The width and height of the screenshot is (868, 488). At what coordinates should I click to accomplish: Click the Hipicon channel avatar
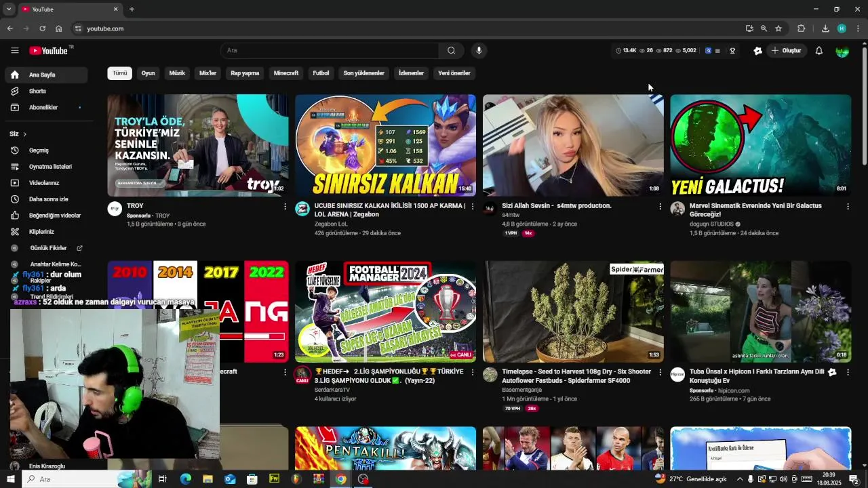click(x=677, y=375)
